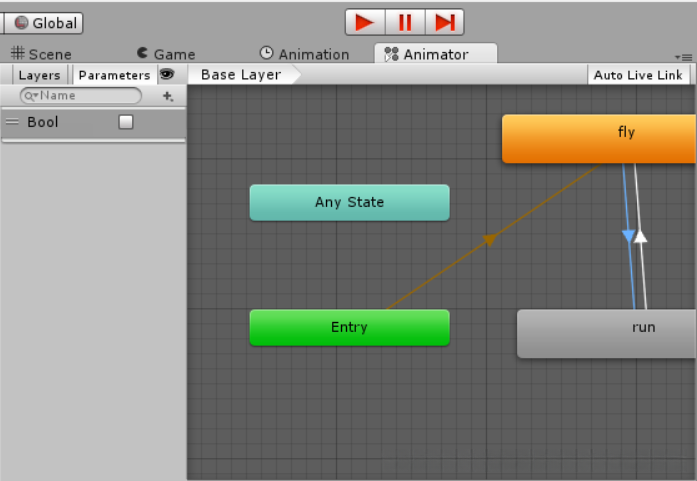Pause the game with the pause button
This screenshot has width=697, height=481.
pos(405,22)
